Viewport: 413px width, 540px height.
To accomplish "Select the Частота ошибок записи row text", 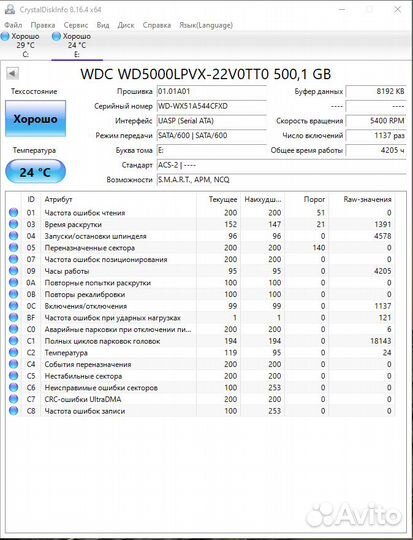I will point(85,411).
